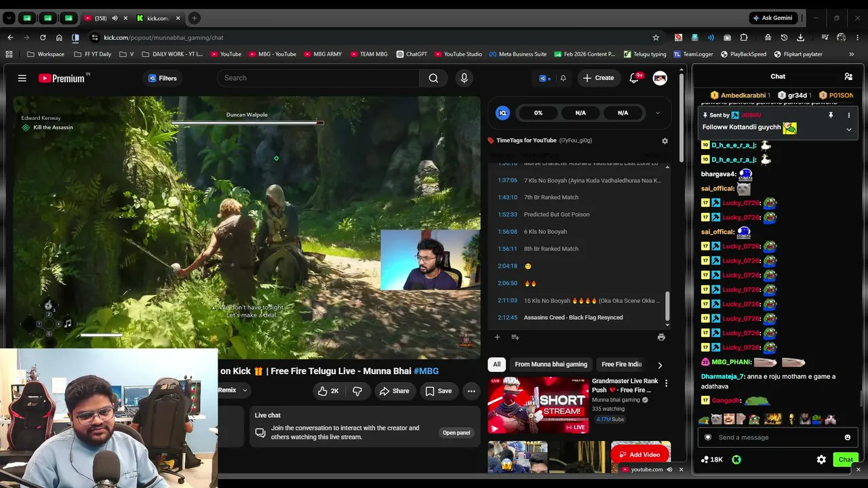Unpin the pinned chat message
Viewport: 868px width, 488px height.
pos(831,115)
